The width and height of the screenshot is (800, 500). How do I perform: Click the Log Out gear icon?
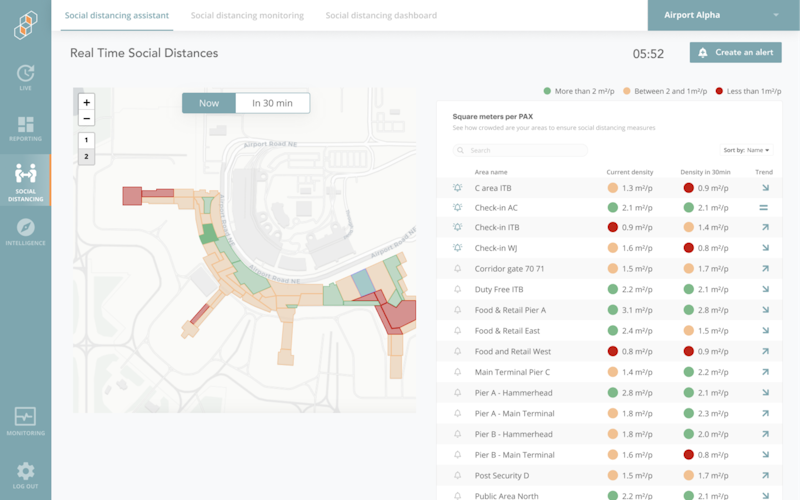pyautogui.click(x=25, y=474)
